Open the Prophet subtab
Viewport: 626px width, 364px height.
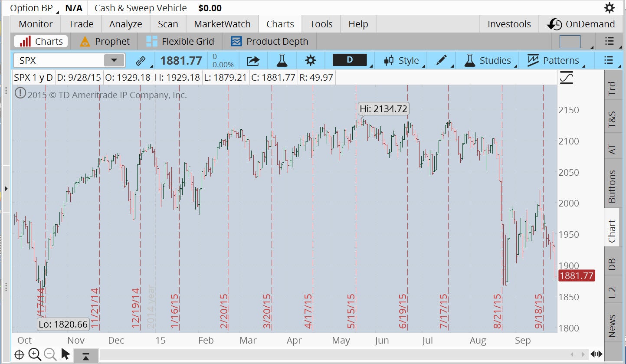[x=105, y=42]
